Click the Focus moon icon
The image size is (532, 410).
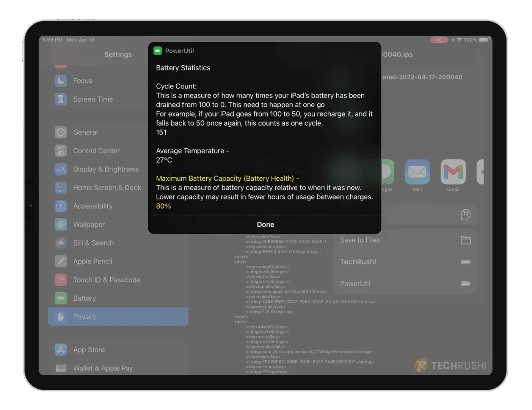click(61, 80)
